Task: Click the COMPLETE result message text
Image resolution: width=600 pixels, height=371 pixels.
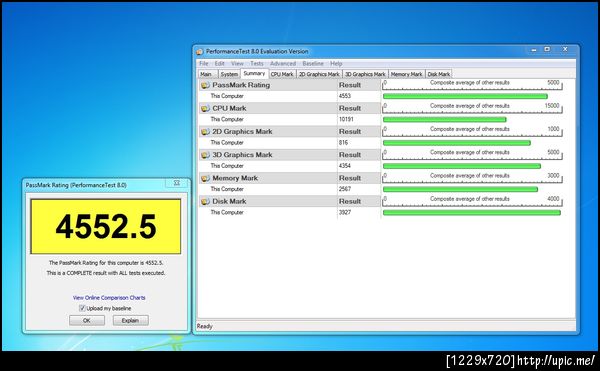Action: click(106, 273)
